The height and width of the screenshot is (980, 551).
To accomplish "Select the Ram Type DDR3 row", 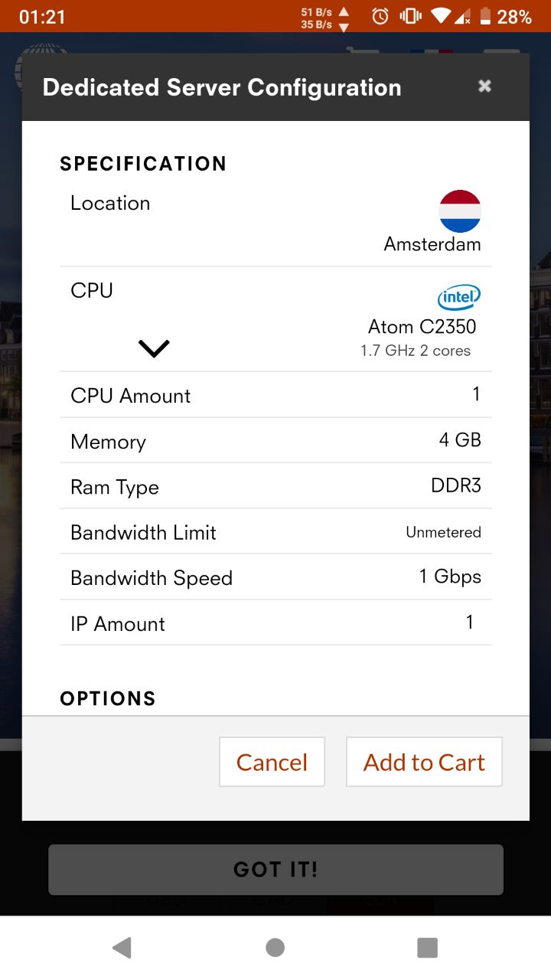I will pyautogui.click(x=275, y=486).
